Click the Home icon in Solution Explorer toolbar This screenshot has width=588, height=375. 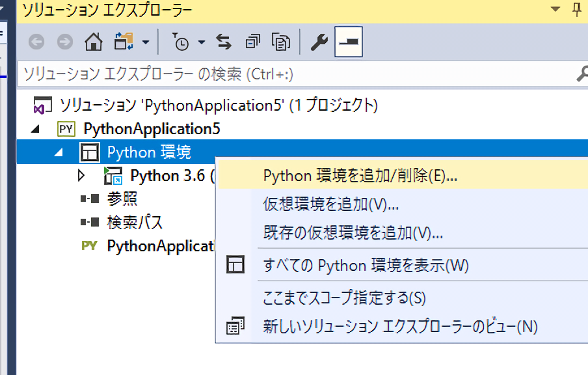[x=94, y=42]
